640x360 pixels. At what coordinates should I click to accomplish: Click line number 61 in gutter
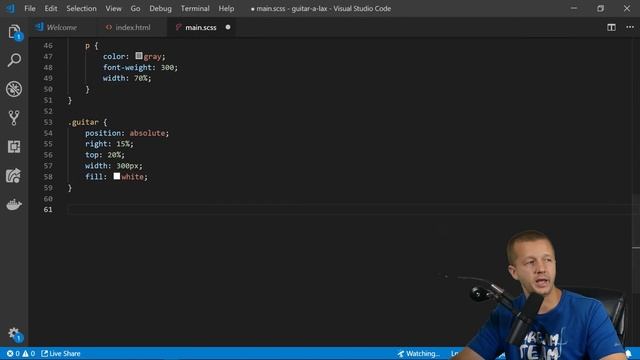(x=48, y=209)
